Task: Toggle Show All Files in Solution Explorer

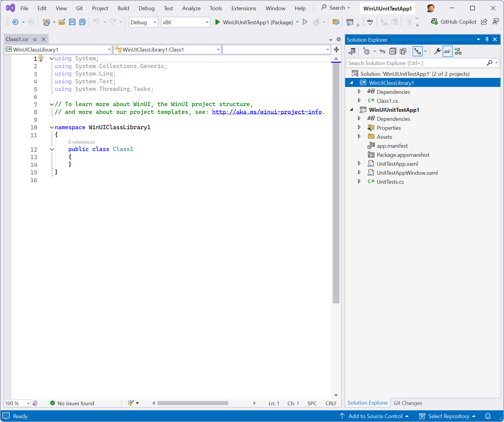Action: pyautogui.click(x=417, y=51)
